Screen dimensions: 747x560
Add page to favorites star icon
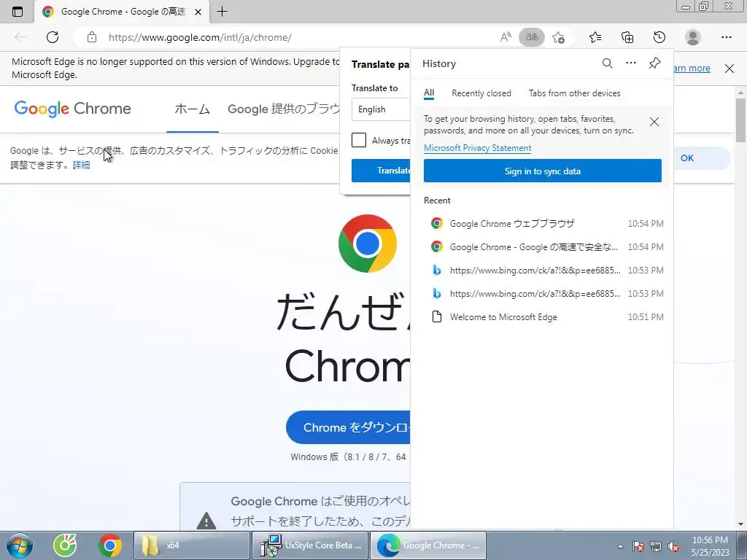[x=558, y=37]
